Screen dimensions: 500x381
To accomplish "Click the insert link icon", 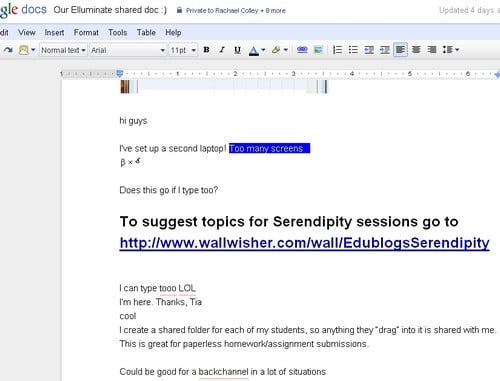I will (302, 50).
